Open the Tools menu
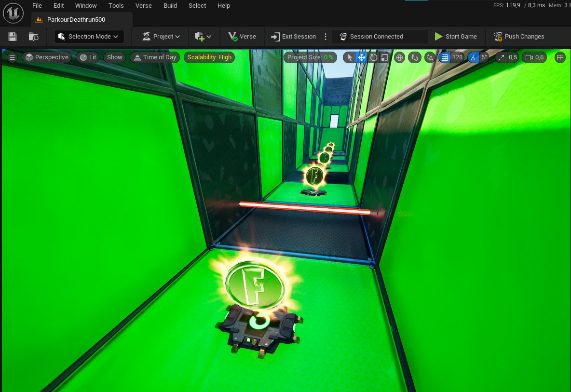Viewport: 571px width, 392px height. (116, 5)
